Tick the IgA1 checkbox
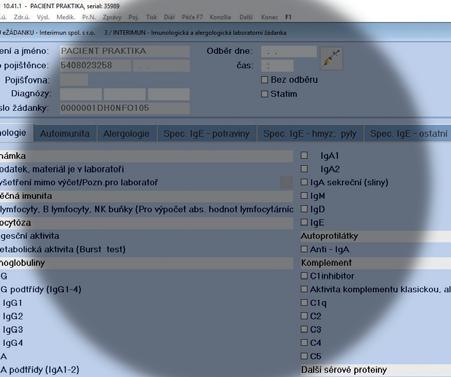Screen dimensions: 451x377 coord(304,155)
